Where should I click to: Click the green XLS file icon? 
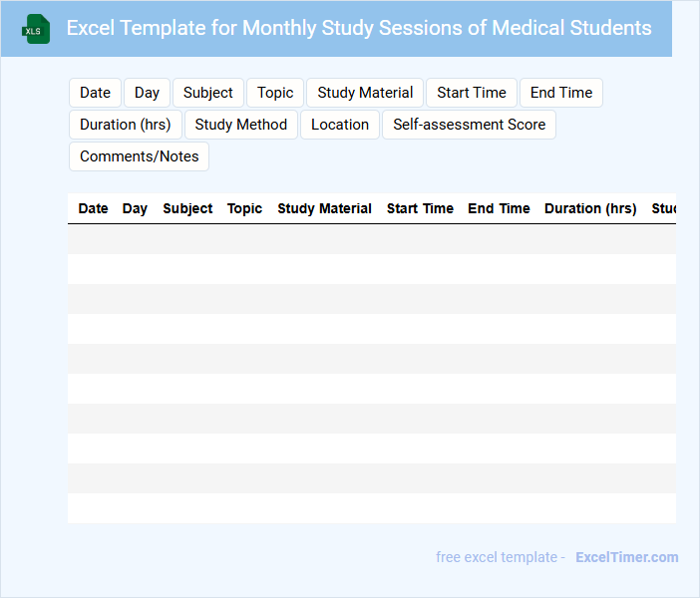coord(37,29)
